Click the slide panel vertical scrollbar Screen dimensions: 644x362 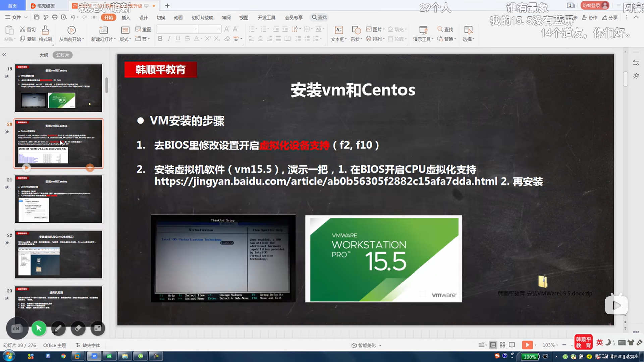[x=107, y=85]
